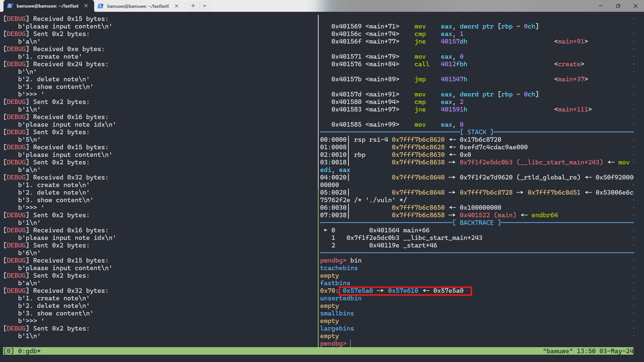Click the b'1. create note' line without newline

50,56
